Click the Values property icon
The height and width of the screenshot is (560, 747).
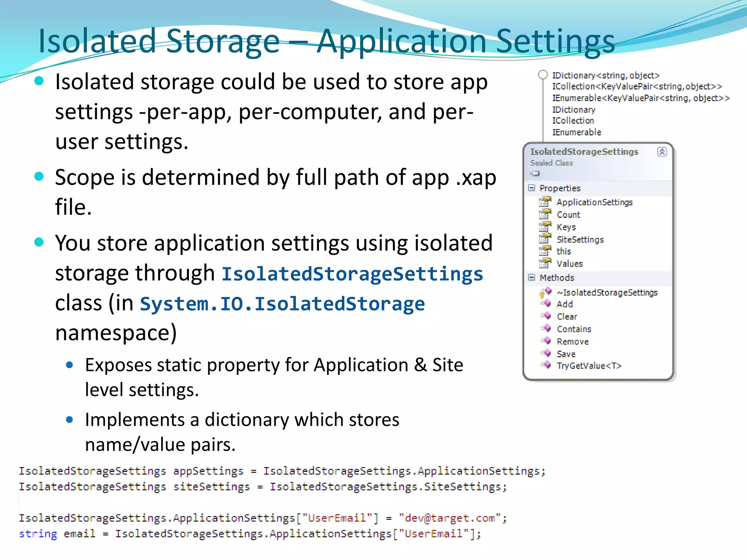click(x=545, y=263)
